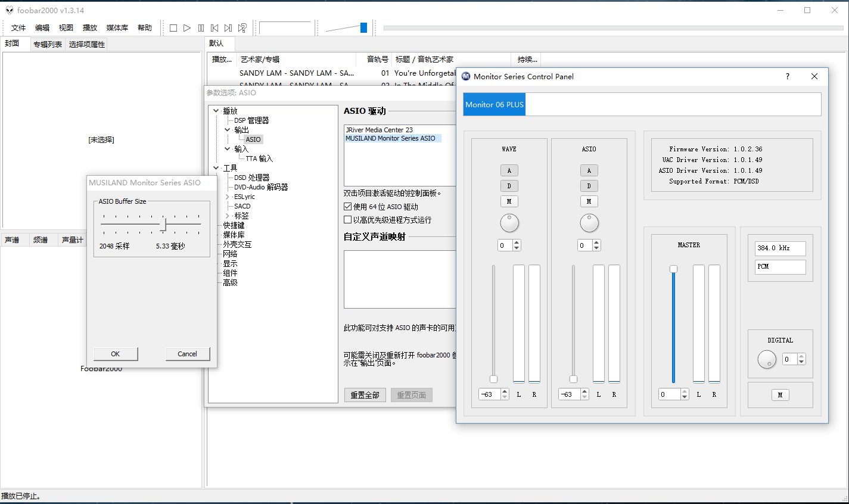Toggle the A button under ASIO
Image resolution: width=849 pixels, height=504 pixels.
coord(589,170)
